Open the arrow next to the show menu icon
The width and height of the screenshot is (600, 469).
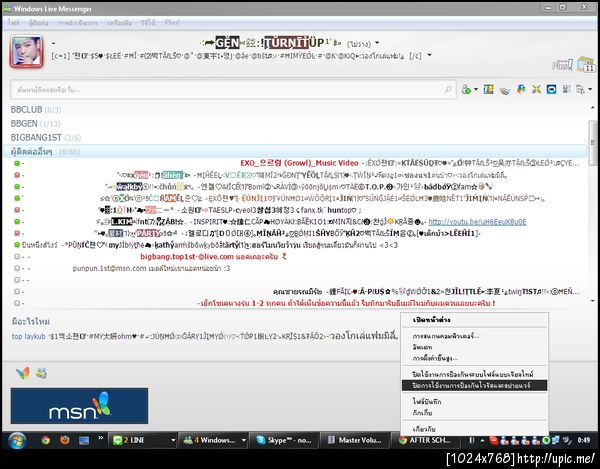click(x=590, y=90)
